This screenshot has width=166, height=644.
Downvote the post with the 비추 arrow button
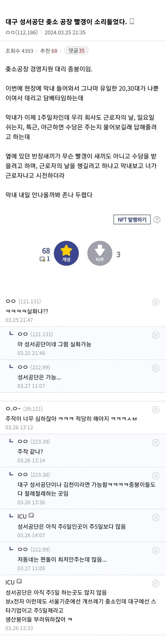coord(100,253)
